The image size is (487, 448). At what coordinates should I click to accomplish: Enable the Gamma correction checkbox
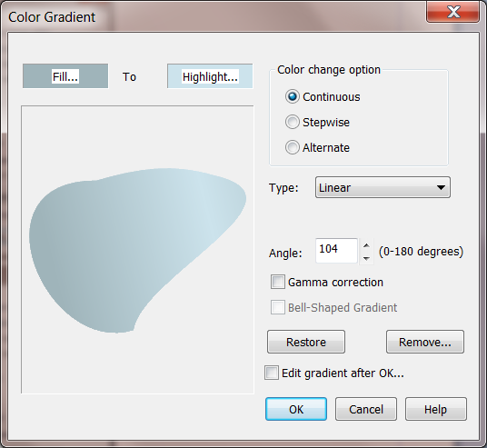click(x=278, y=282)
